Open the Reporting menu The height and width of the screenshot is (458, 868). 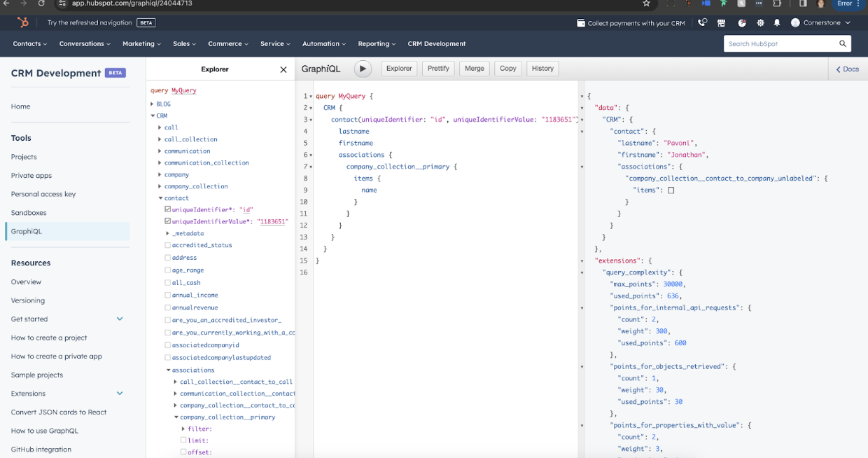pos(377,43)
